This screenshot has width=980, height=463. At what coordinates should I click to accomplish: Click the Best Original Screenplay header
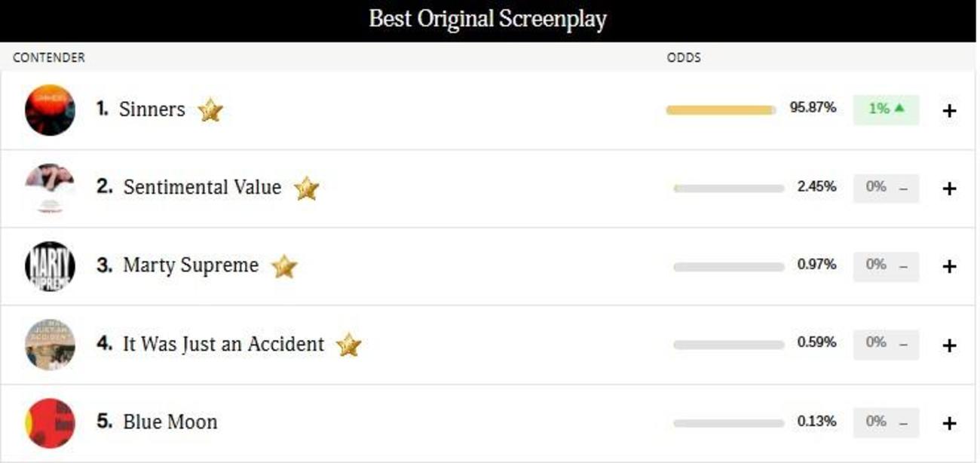(x=488, y=20)
